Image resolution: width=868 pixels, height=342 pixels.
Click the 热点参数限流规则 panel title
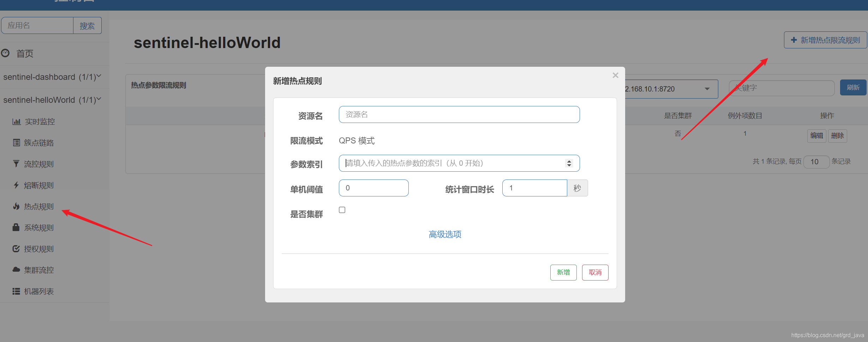coord(158,85)
